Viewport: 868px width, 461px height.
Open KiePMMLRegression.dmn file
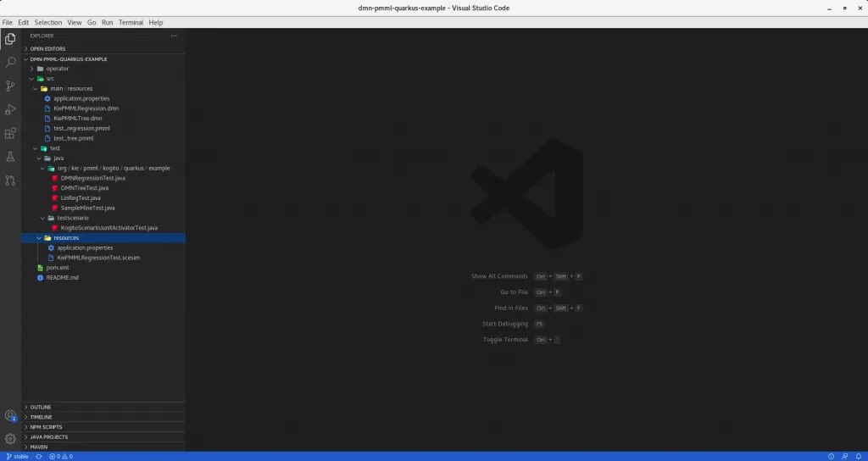click(86, 108)
